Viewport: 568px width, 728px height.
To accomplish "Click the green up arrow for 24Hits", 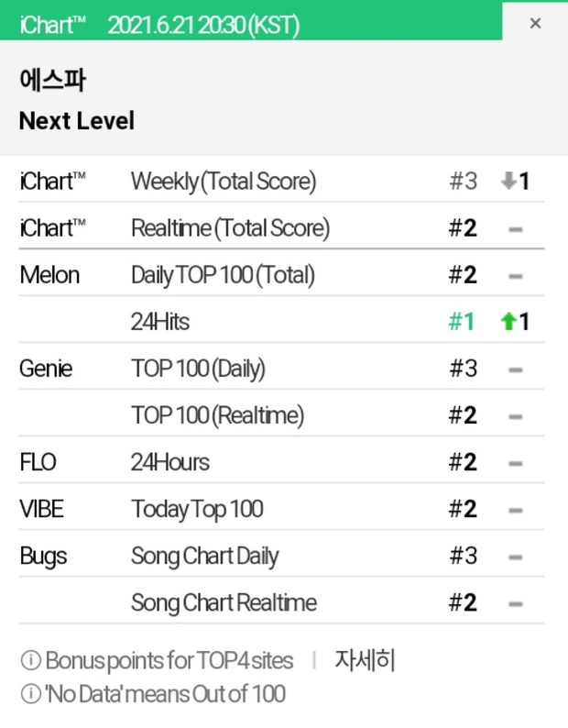I will (508, 321).
